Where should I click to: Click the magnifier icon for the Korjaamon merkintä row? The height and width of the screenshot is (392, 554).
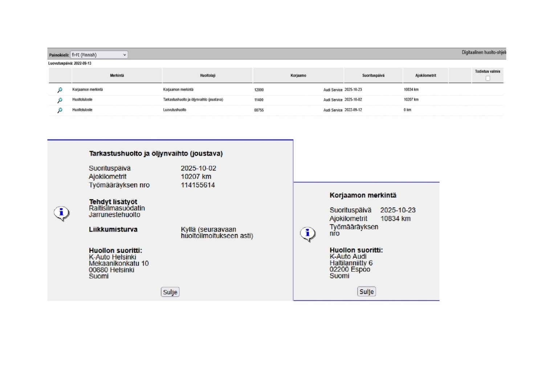60,90
